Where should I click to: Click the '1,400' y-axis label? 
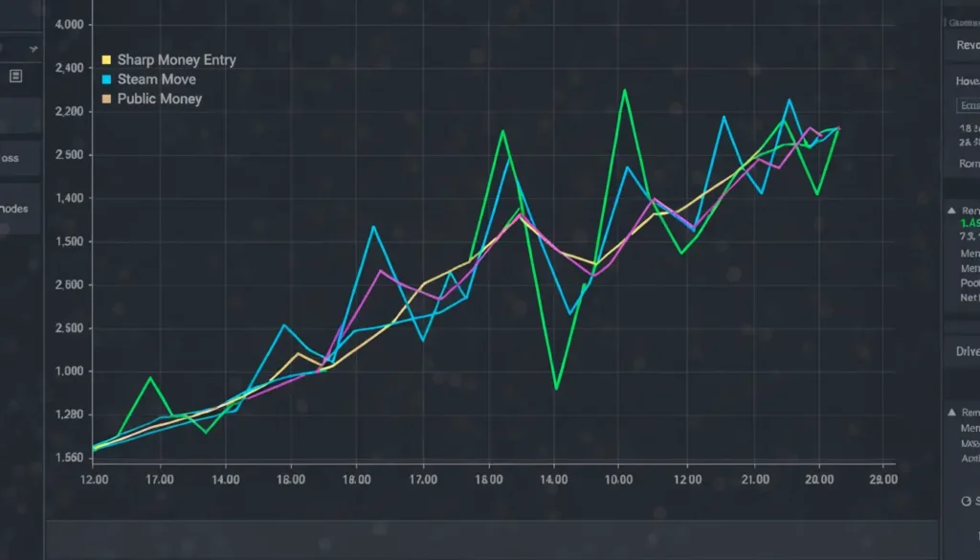(69, 199)
